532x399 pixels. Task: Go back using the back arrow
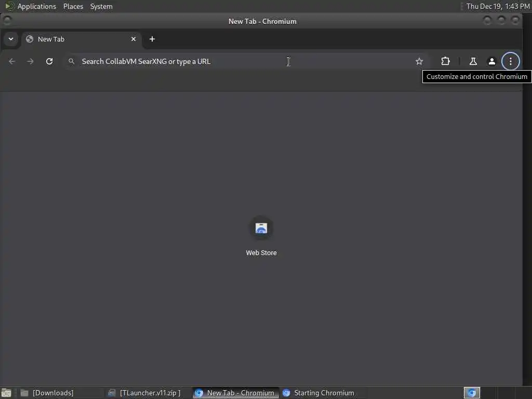12,61
